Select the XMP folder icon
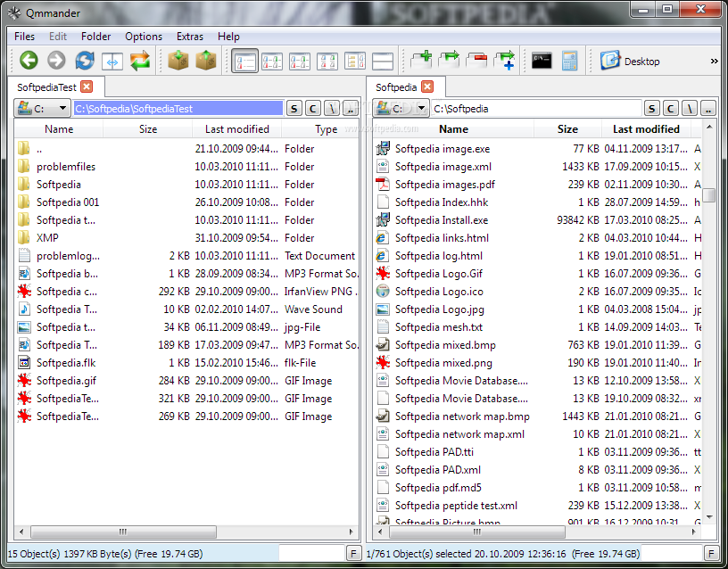The height and width of the screenshot is (569, 728). (x=24, y=237)
